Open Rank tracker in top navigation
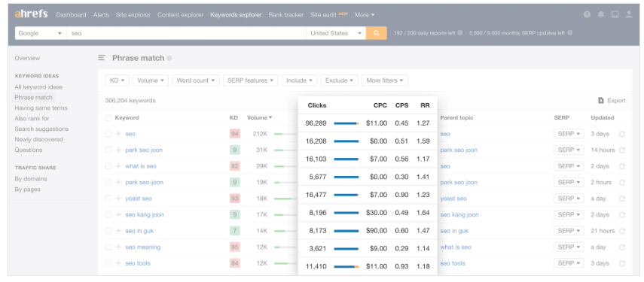This screenshot has height=282, width=644. tap(286, 15)
